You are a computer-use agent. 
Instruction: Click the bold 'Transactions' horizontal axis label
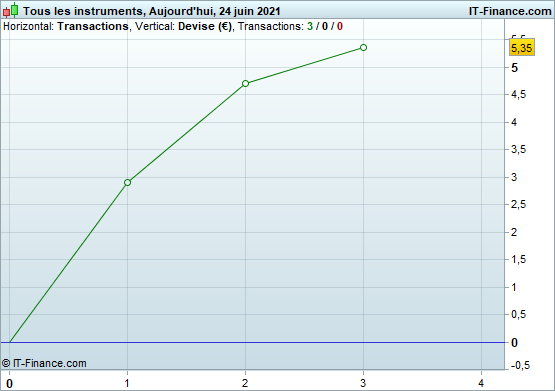click(93, 27)
